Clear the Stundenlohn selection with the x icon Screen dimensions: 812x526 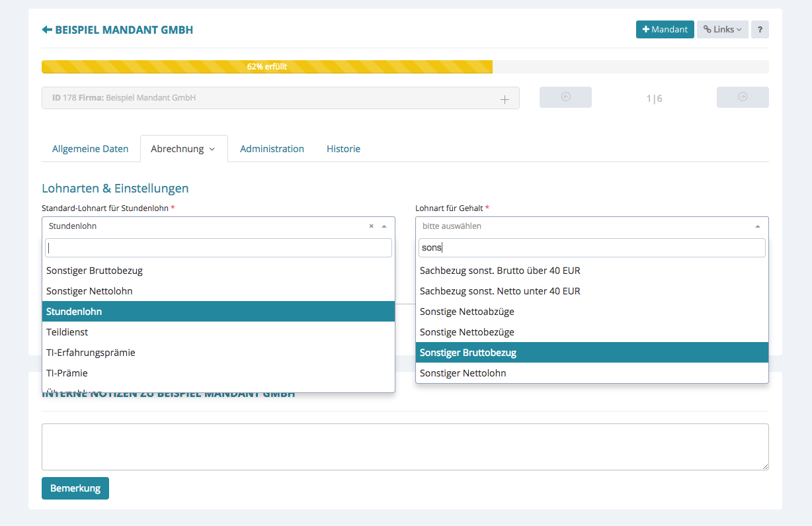click(371, 226)
